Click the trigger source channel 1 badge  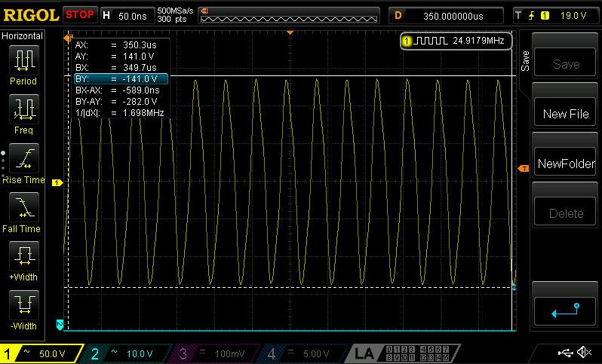(x=545, y=16)
